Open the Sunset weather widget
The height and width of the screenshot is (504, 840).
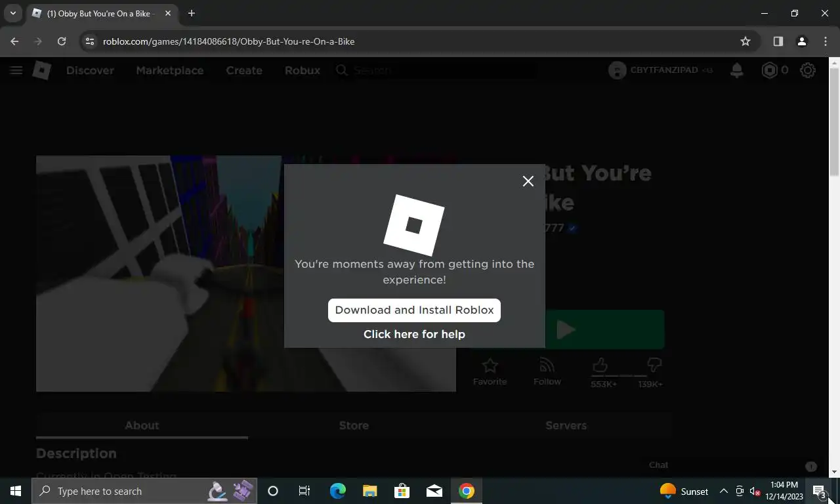(x=684, y=491)
